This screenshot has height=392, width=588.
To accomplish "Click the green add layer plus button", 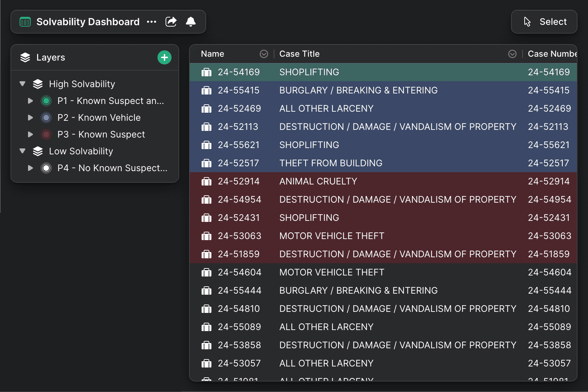I will 164,57.
